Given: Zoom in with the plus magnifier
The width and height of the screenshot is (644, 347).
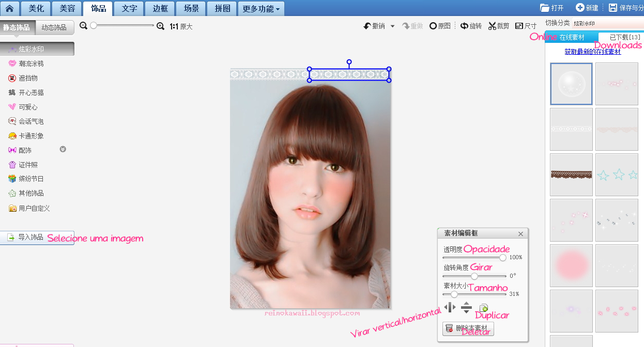Looking at the screenshot, I should [x=160, y=26].
